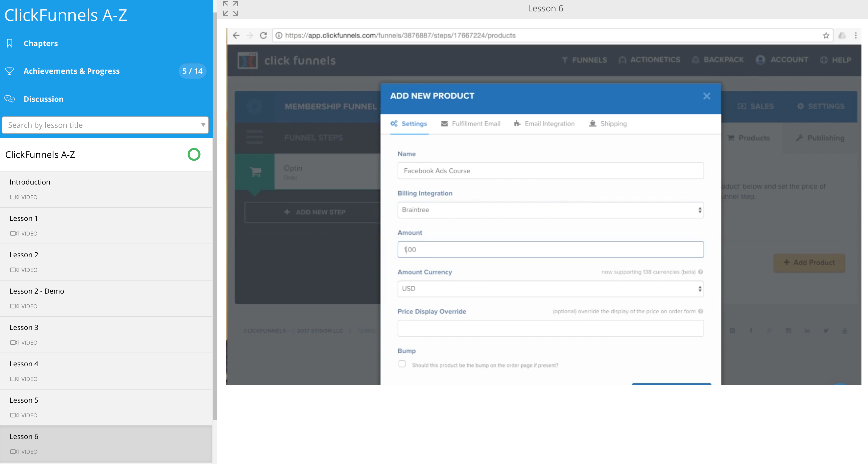This screenshot has width=868, height=464.
Task: Click the Discussion chat bubbles icon
Action: [x=9, y=99]
